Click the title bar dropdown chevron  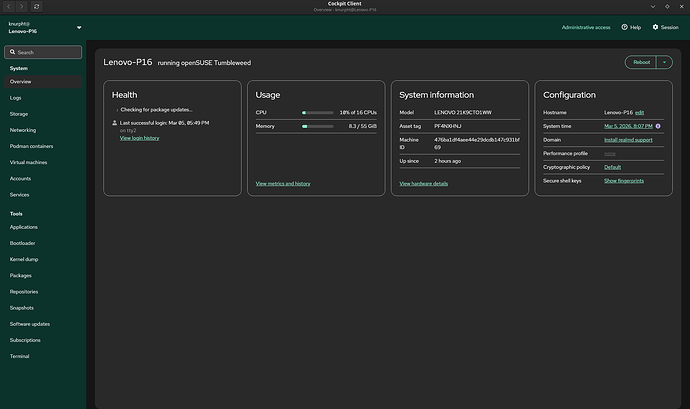pyautogui.click(x=653, y=7)
